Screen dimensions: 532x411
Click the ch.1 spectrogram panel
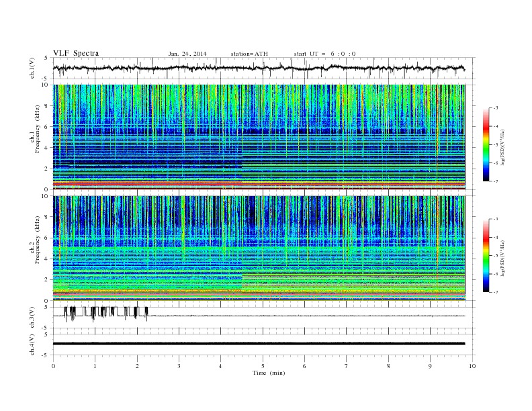[x=259, y=137]
